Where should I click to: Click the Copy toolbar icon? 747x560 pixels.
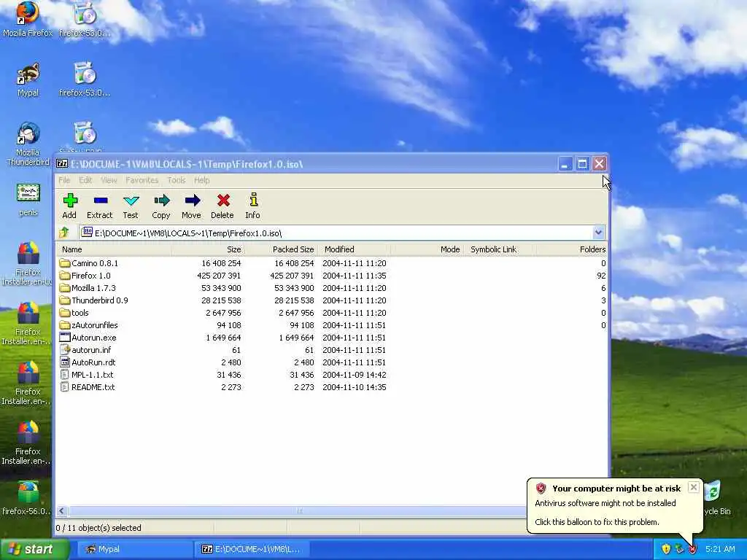pyautogui.click(x=161, y=206)
